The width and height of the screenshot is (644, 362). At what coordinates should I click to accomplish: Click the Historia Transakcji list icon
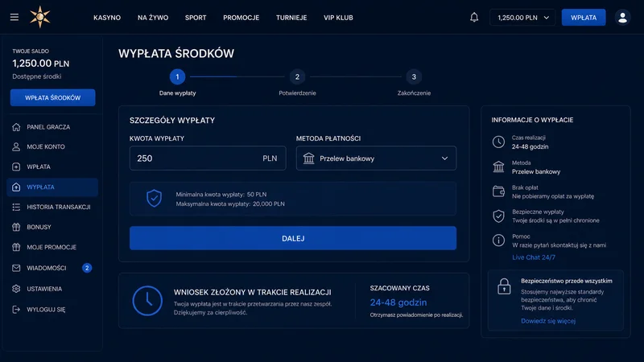tap(16, 207)
